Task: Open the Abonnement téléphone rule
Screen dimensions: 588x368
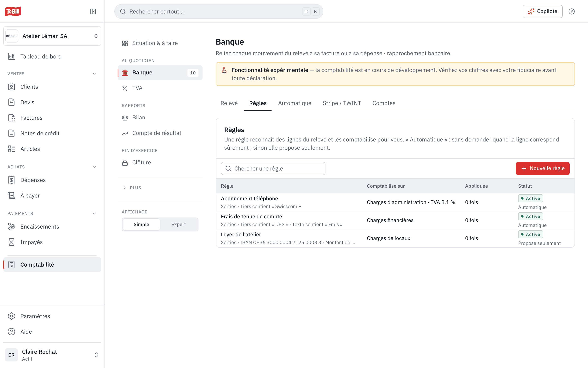Action: tap(395, 202)
